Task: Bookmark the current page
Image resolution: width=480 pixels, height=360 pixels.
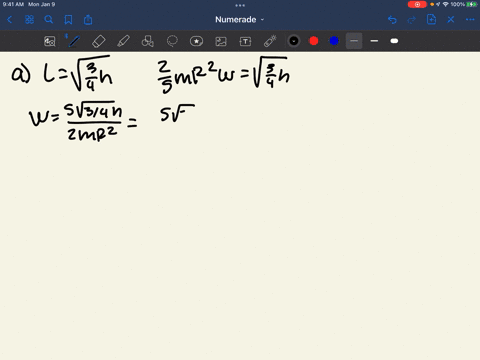Action: [x=68, y=20]
